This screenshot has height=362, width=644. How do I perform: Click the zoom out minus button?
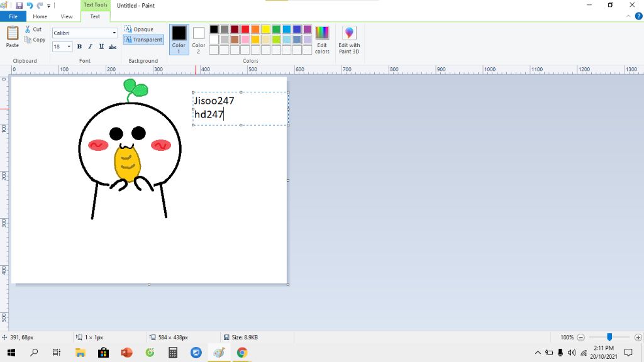pos(580,337)
